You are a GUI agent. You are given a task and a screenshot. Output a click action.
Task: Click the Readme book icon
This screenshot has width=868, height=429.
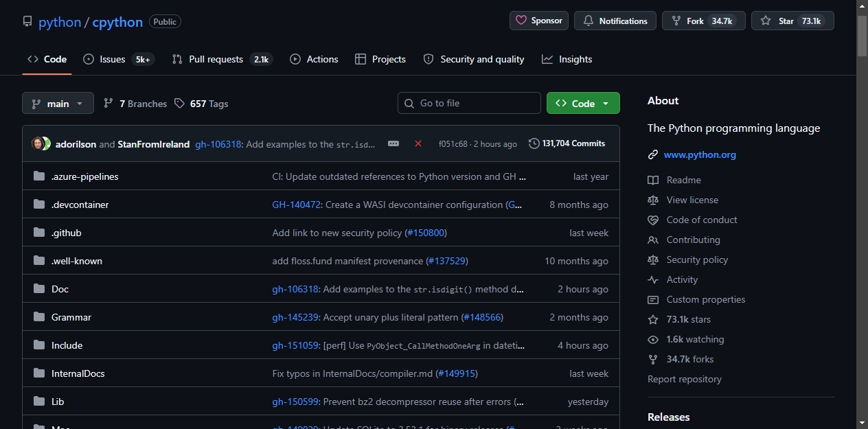click(x=653, y=180)
